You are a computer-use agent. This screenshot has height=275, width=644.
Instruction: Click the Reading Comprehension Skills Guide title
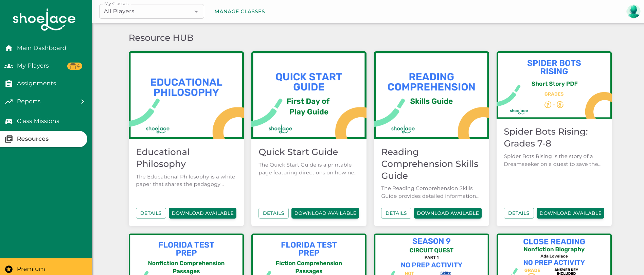pos(430,164)
